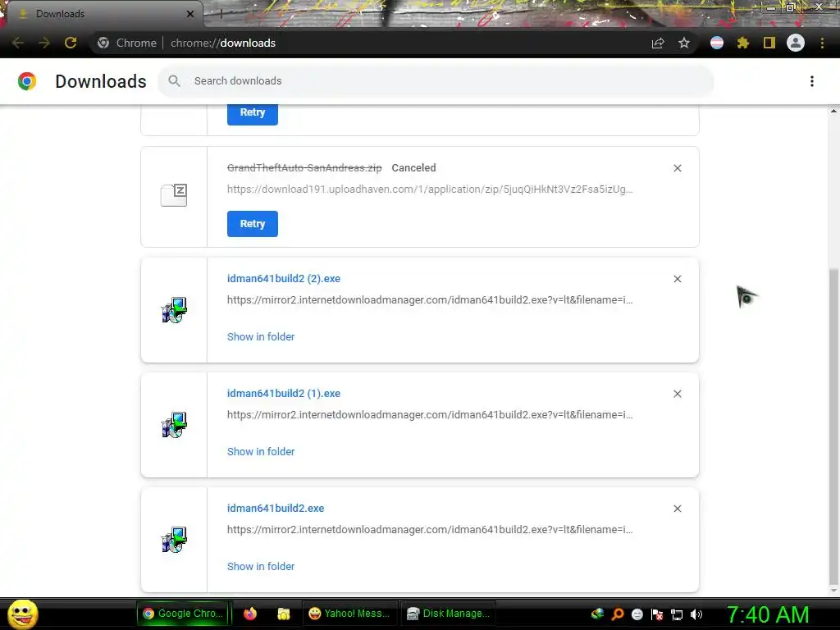Retry the GrandTheftAuto-SanAndreas.zip download

[x=253, y=224]
